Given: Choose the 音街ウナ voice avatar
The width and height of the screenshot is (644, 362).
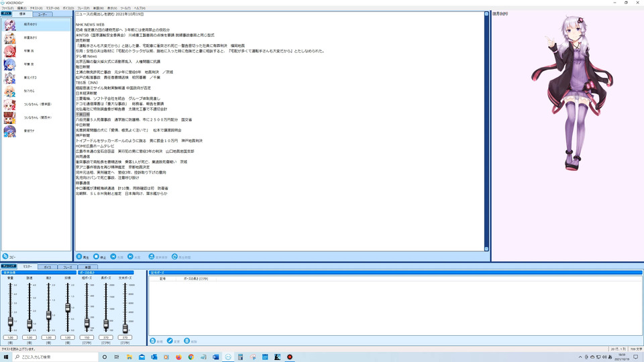Looking at the screenshot, I should pos(10,131).
